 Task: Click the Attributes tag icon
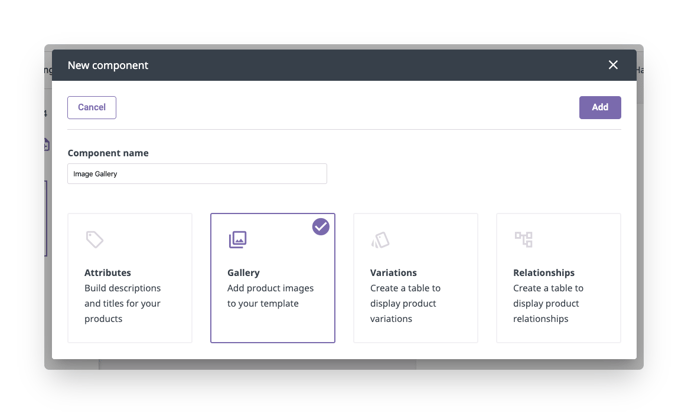pos(94,239)
